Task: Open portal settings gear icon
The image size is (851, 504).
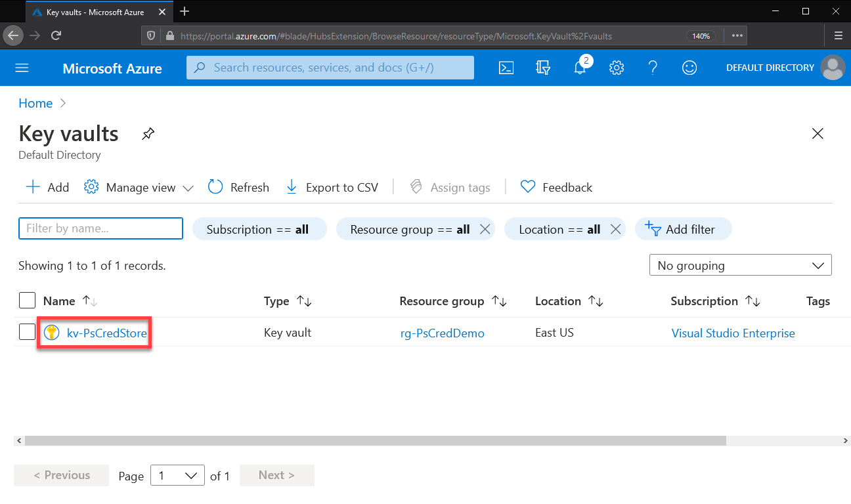Action: click(616, 68)
